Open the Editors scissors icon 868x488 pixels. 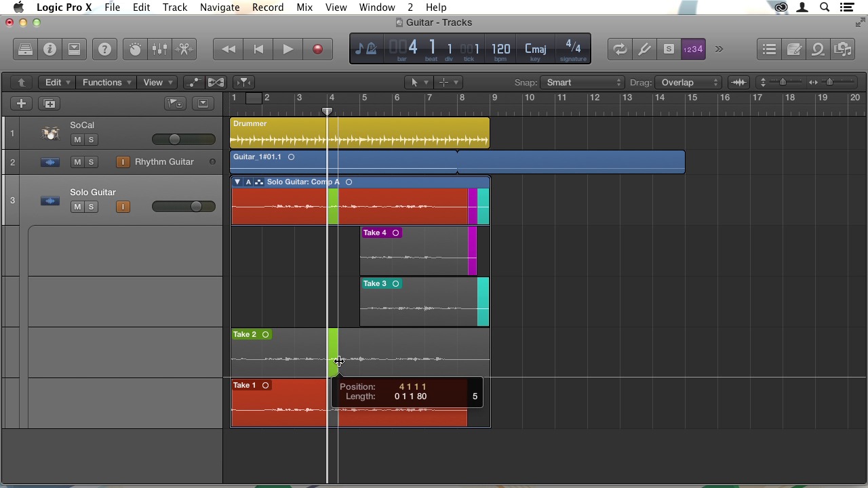click(184, 49)
